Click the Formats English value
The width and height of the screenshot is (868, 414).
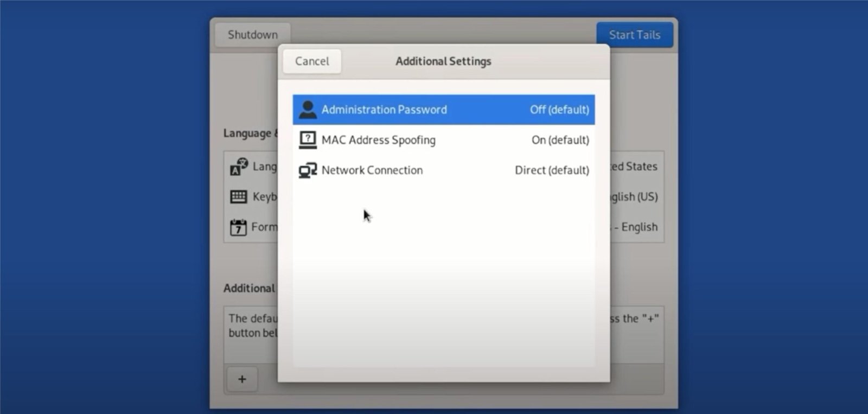(639, 227)
